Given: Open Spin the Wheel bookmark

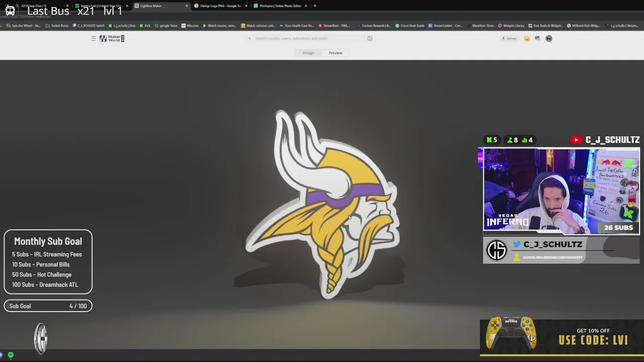Looking at the screenshot, I should [23, 26].
